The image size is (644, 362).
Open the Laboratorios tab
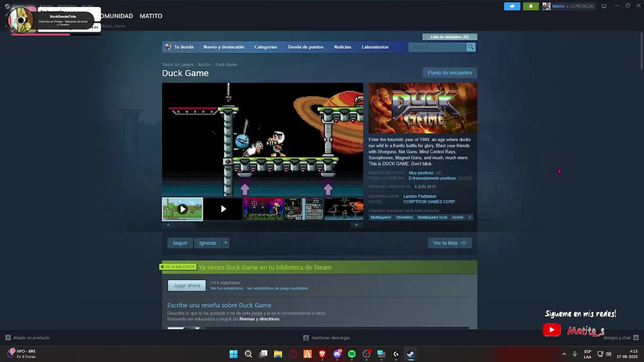tap(375, 47)
